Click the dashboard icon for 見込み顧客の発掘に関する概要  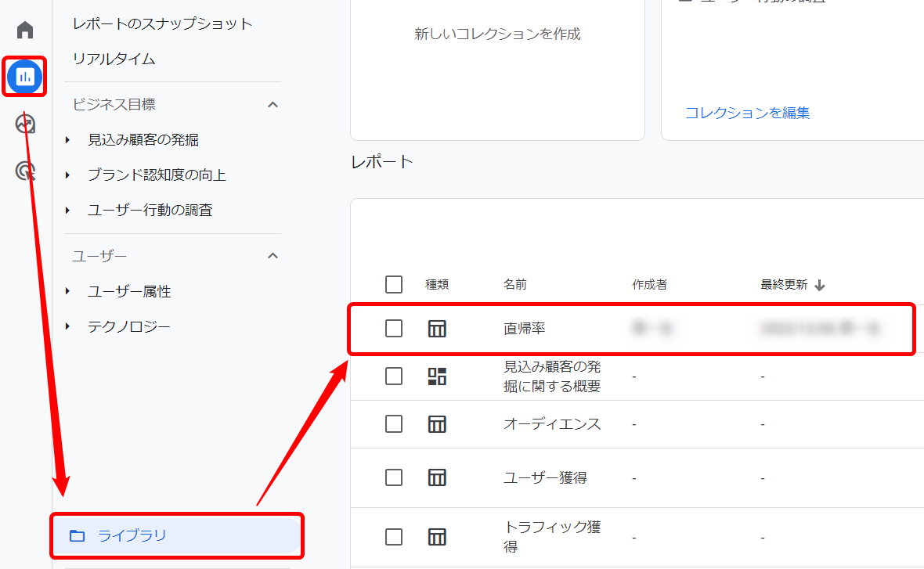pos(437,376)
